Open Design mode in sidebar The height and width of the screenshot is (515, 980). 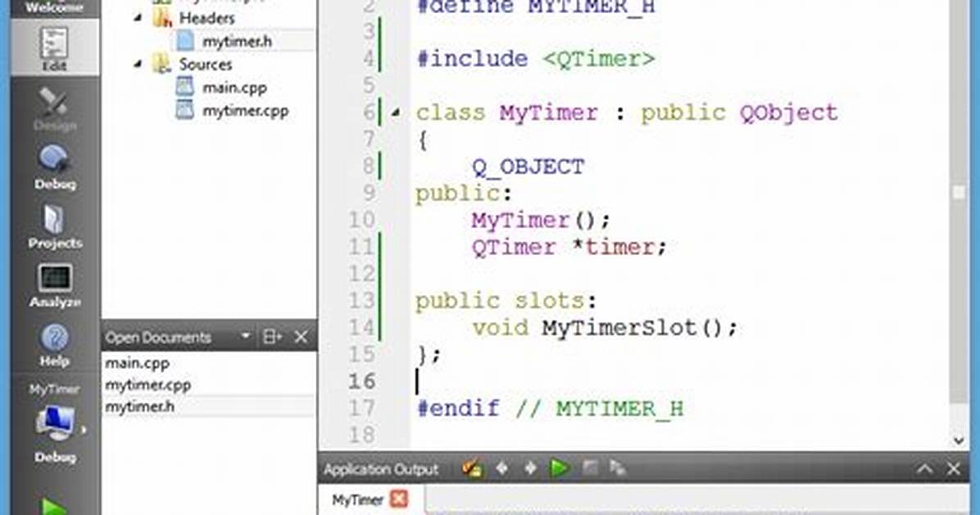tap(54, 110)
